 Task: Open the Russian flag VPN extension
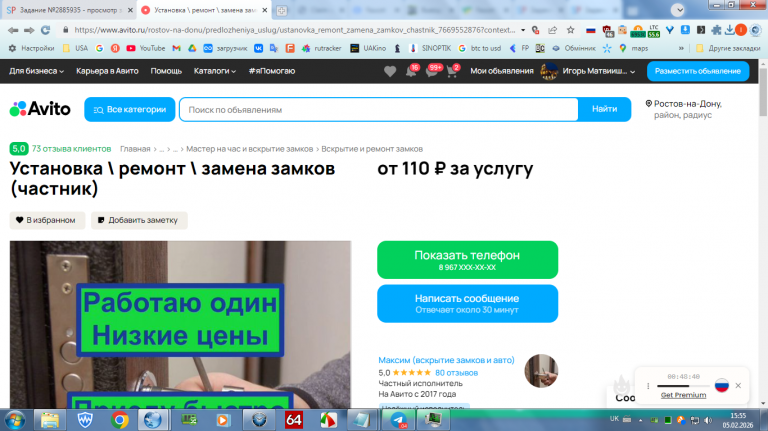click(x=591, y=30)
